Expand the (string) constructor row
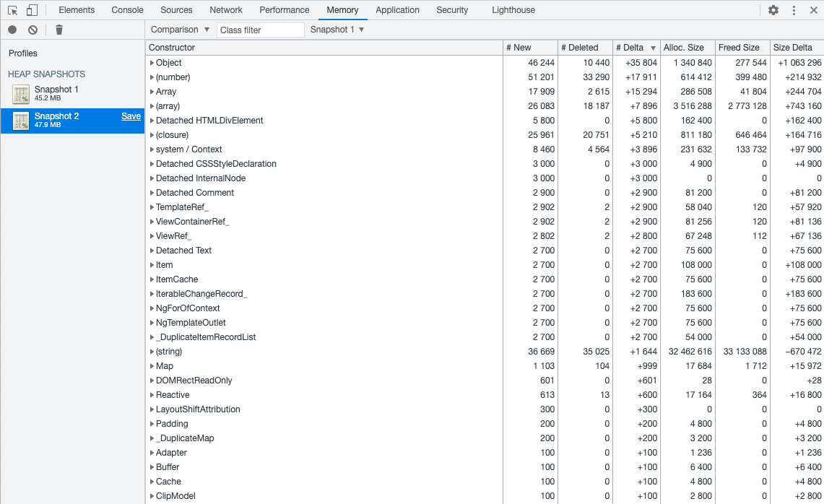This screenshot has height=504, width=824. [152, 352]
